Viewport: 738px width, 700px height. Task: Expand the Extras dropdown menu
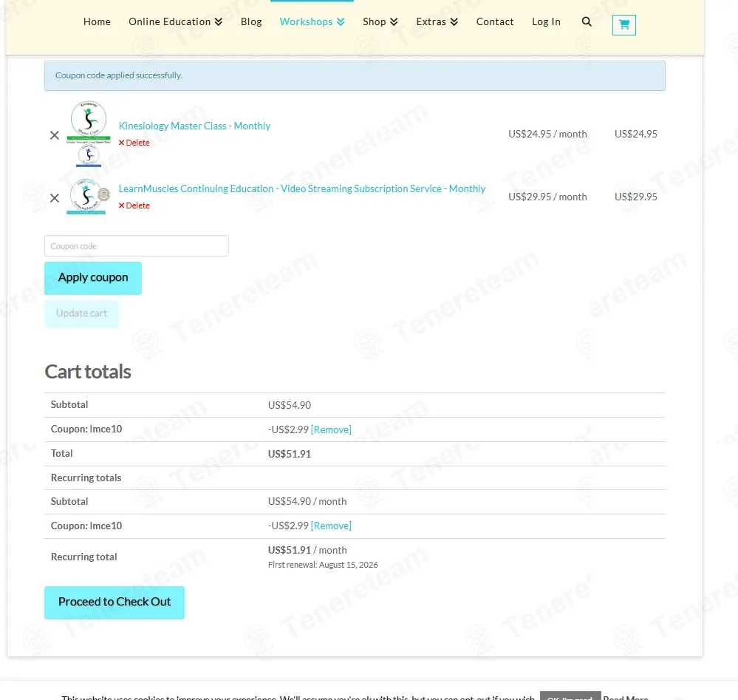pyautogui.click(x=437, y=21)
